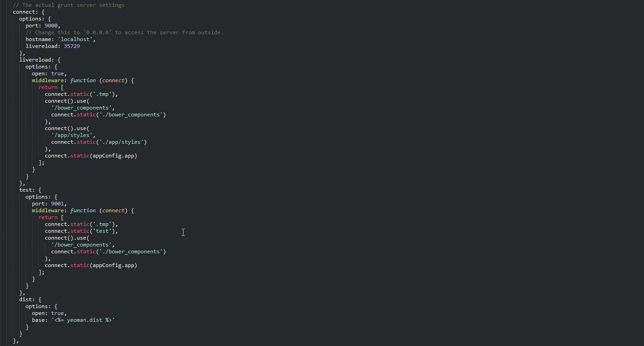Click the comment "// The actual grunt server settings"
This screenshot has height=346, width=644.
[68, 5]
